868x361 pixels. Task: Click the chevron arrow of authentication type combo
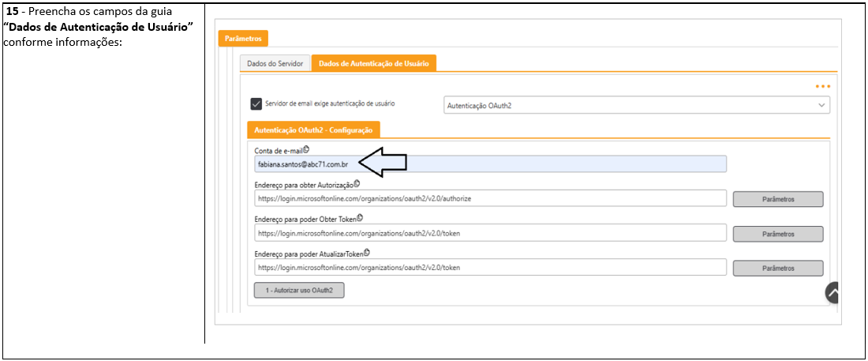click(821, 105)
